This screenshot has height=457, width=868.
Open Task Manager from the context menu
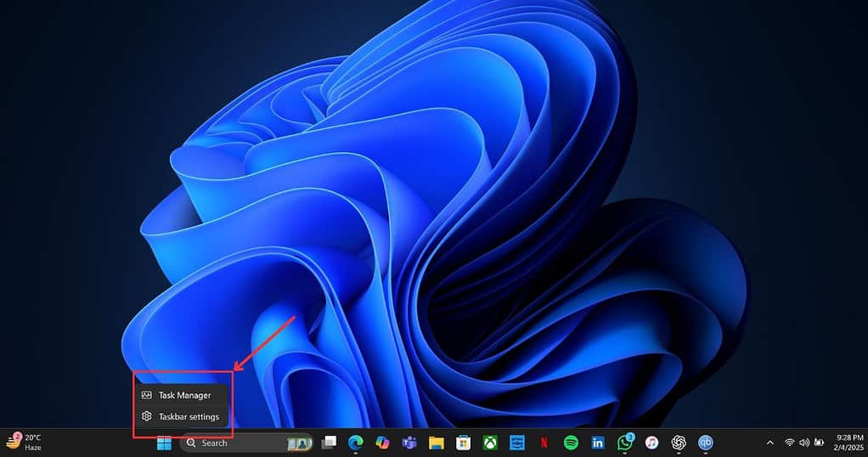[183, 395]
